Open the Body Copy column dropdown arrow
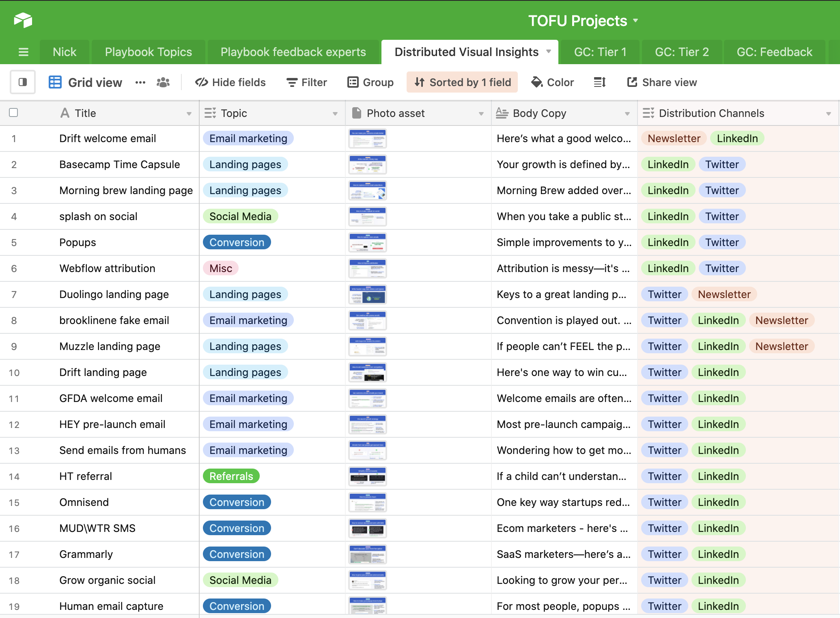Viewport: 840px width, 618px height. (x=627, y=114)
